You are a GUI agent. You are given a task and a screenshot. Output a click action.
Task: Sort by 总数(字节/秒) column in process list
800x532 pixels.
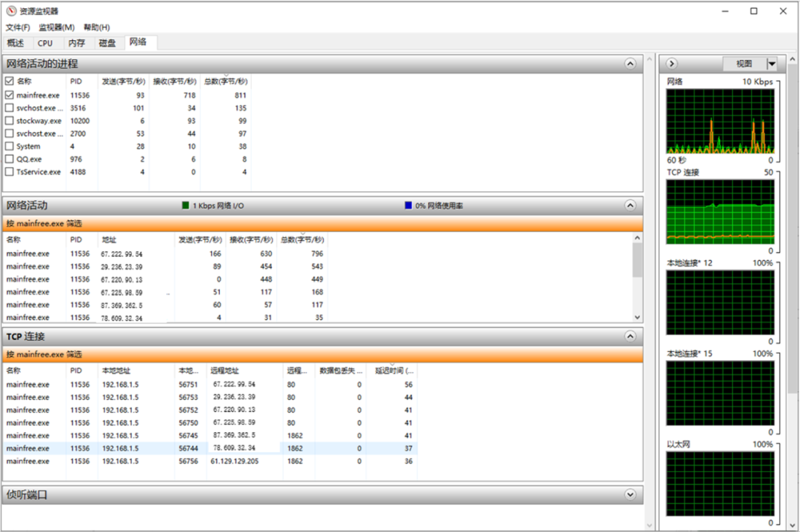[x=225, y=81]
